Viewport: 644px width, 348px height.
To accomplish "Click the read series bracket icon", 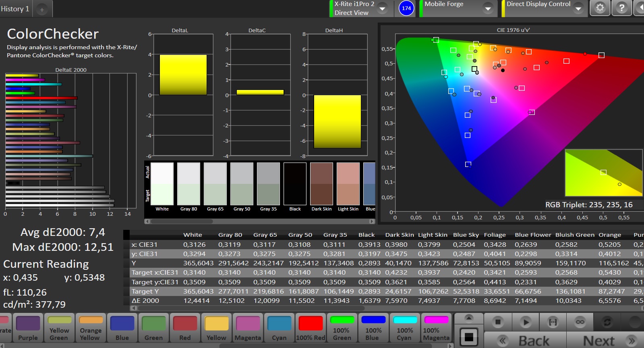I will pyautogui.click(x=553, y=322).
